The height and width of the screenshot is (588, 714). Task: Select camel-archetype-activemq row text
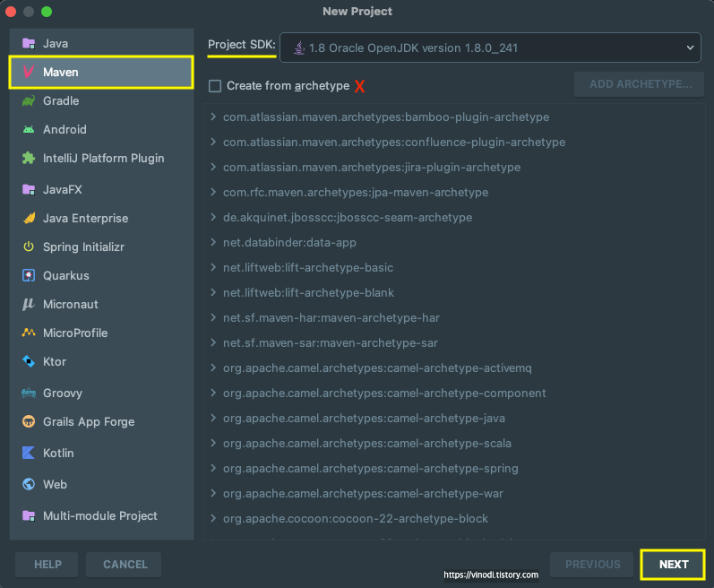[377, 367]
